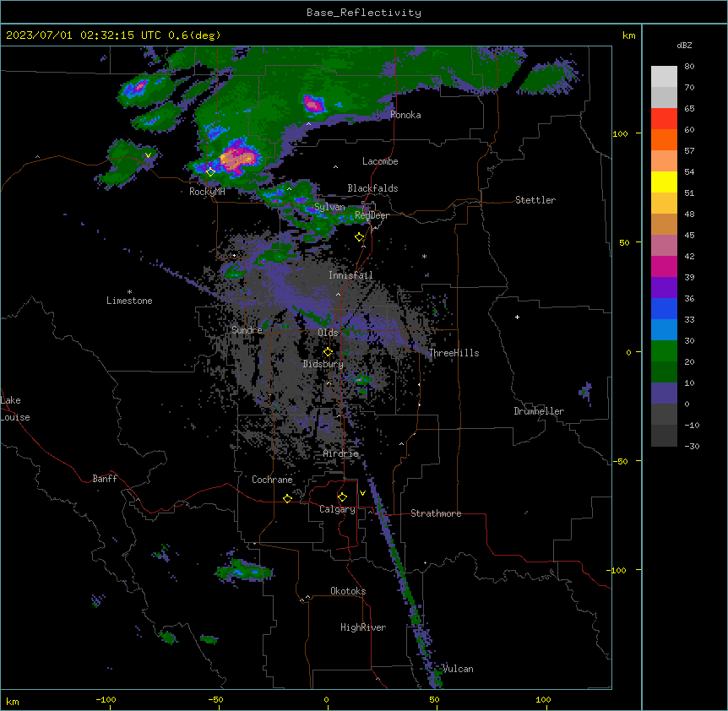Select the yellow diamond marker above Didsbury
The height and width of the screenshot is (711, 728).
point(328,352)
